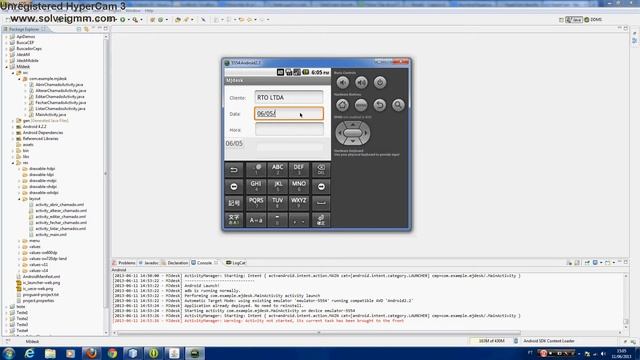Toggle the 文字 input mode key
The height and width of the screenshot is (360, 640).
(x=234, y=220)
